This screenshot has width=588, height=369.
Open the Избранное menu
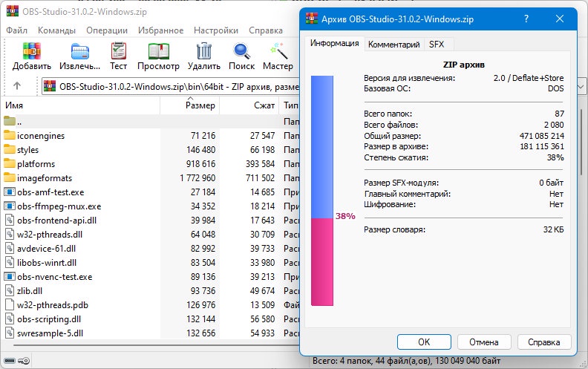(161, 30)
